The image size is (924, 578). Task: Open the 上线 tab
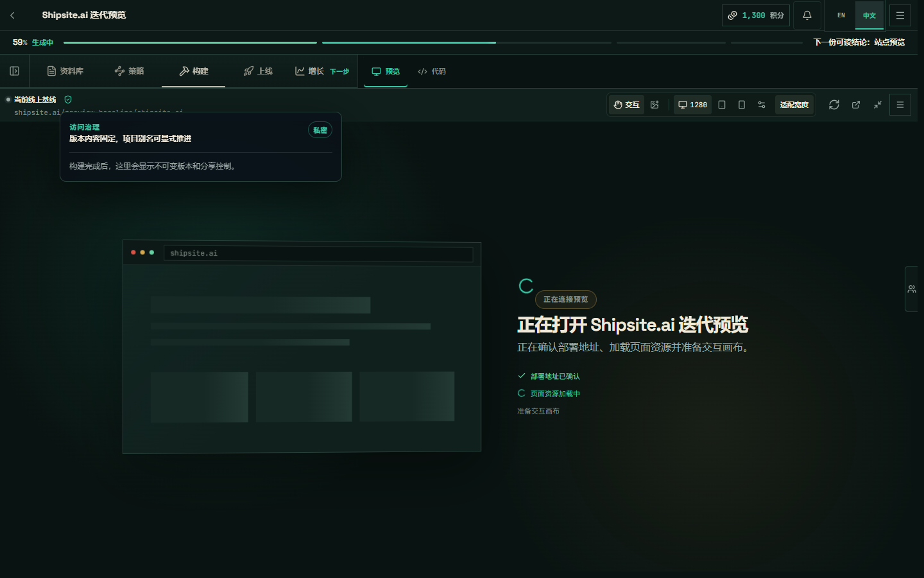258,71
